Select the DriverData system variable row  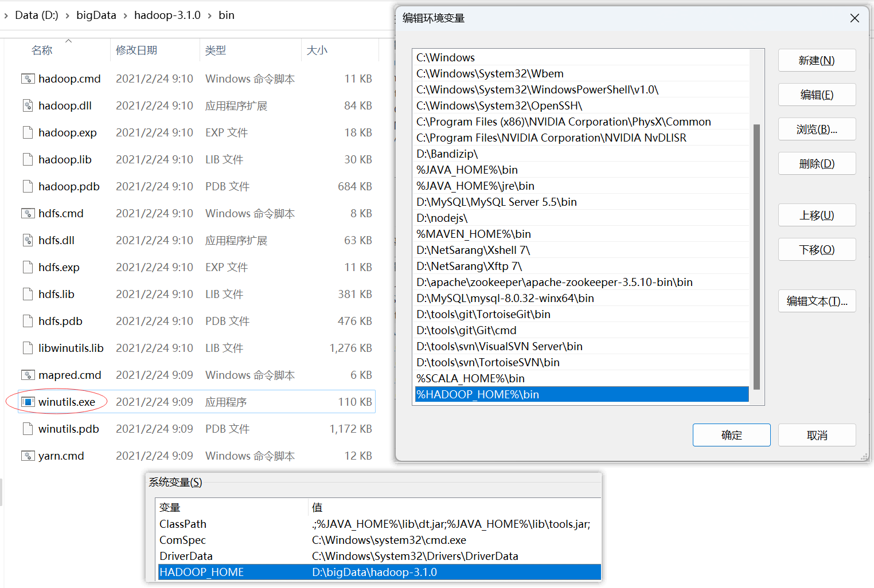point(379,556)
